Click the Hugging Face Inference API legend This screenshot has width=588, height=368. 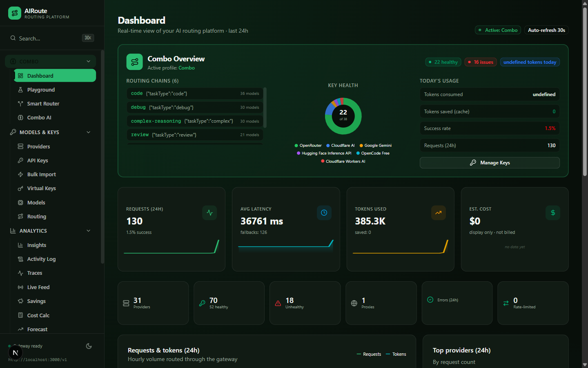(324, 153)
